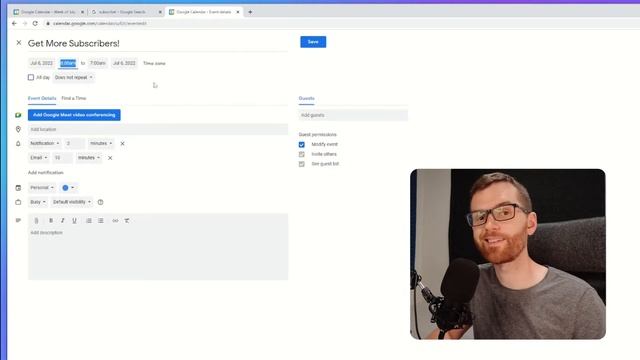Image resolution: width=640 pixels, height=360 pixels.
Task: Switch to Find a Time tab
Action: click(x=74, y=98)
